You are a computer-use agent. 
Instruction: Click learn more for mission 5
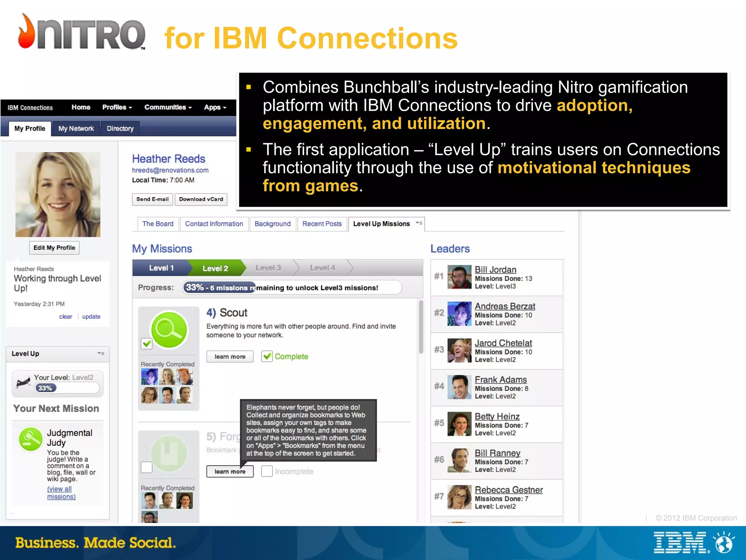(230, 471)
